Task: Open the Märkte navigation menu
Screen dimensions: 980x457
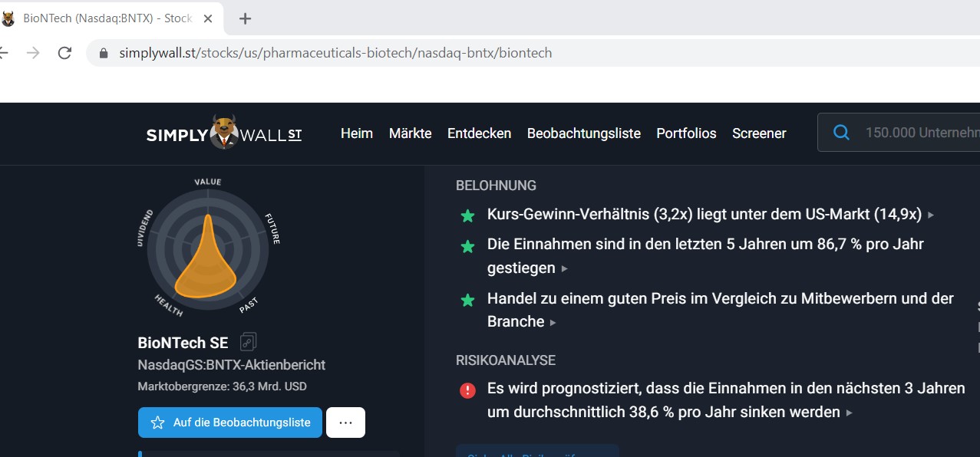Action: (410, 133)
